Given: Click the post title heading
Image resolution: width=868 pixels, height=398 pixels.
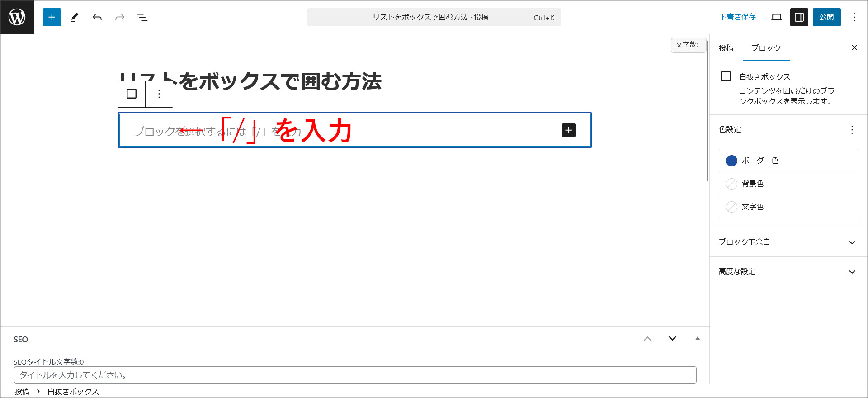Looking at the screenshot, I should 250,82.
